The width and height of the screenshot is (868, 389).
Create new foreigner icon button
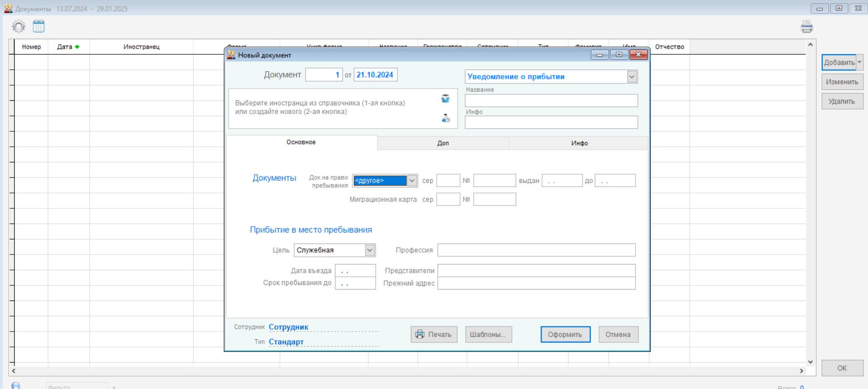(x=445, y=118)
